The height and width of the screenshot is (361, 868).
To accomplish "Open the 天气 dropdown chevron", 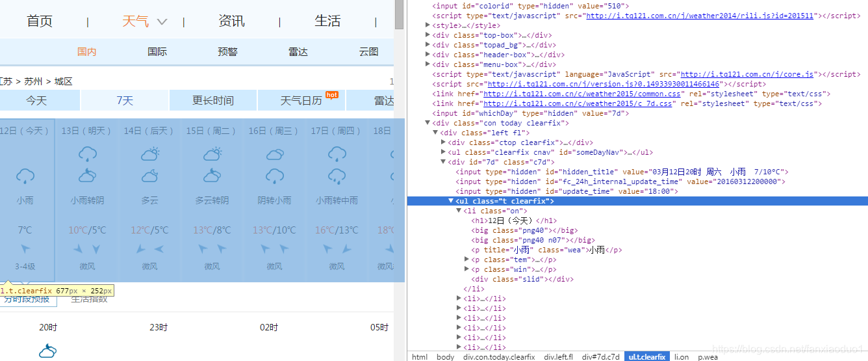I will [x=162, y=21].
